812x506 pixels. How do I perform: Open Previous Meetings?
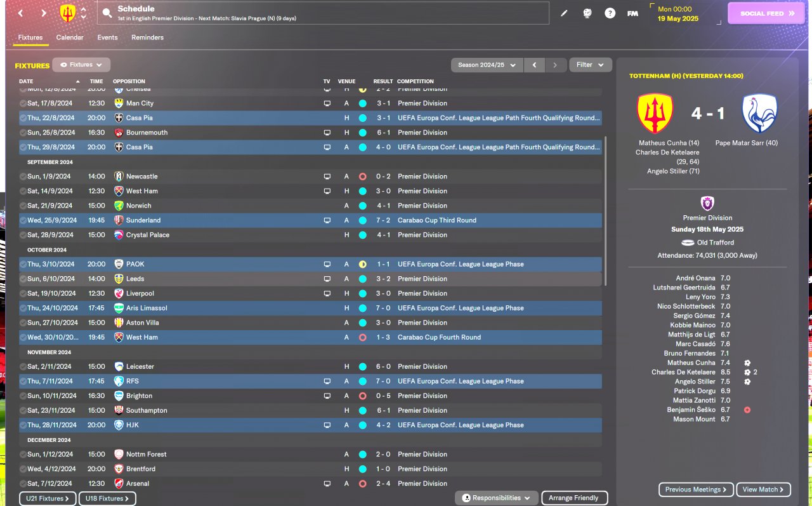(696, 489)
